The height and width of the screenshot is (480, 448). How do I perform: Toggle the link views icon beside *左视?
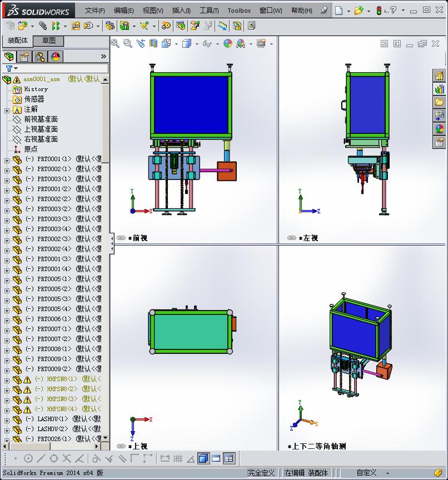point(292,238)
